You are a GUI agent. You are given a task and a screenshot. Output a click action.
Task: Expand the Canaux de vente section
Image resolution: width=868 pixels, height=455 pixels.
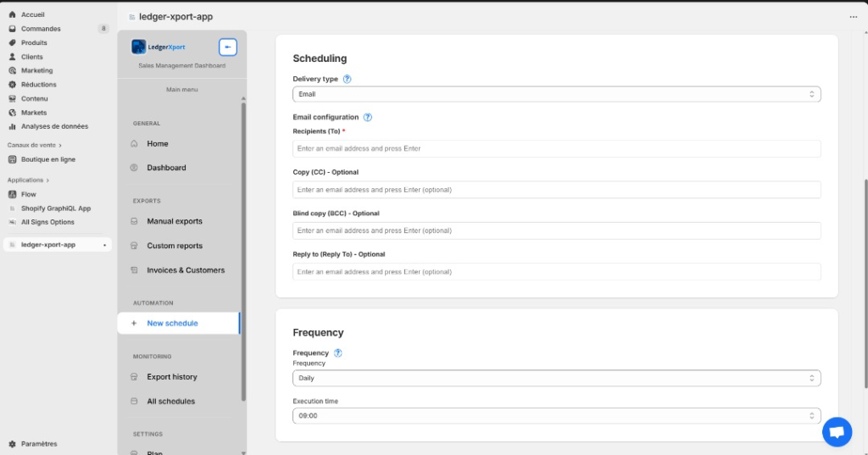click(x=35, y=145)
